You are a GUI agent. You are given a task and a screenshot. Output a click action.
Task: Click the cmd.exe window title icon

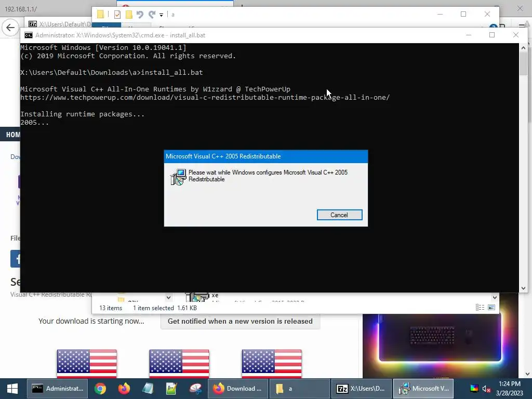click(29, 35)
